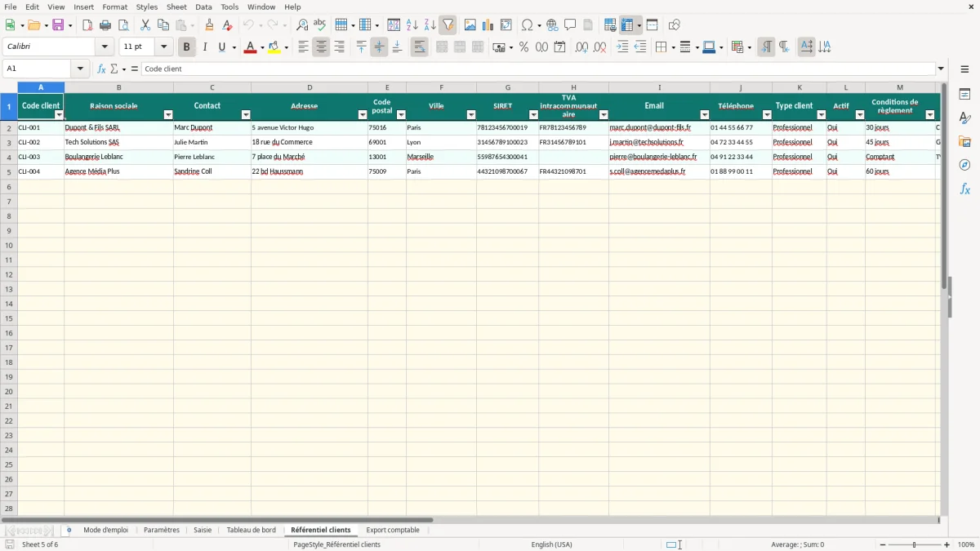The width and height of the screenshot is (980, 551).
Task: Toggle Freeze Rows and Columns
Action: pyautogui.click(x=627, y=25)
